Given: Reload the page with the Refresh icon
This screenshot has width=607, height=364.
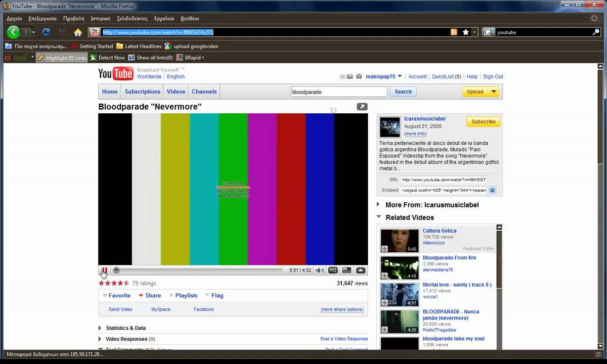Looking at the screenshot, I should [46, 32].
